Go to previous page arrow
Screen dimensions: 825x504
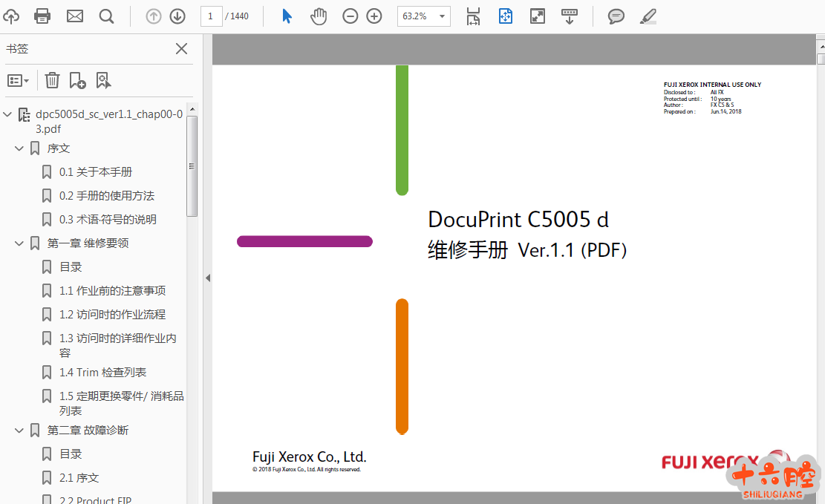point(153,16)
